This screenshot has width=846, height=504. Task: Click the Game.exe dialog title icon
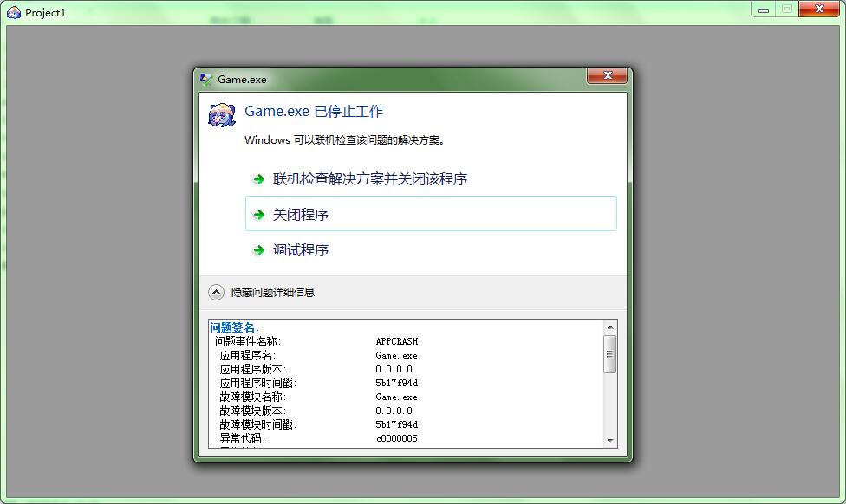point(205,80)
